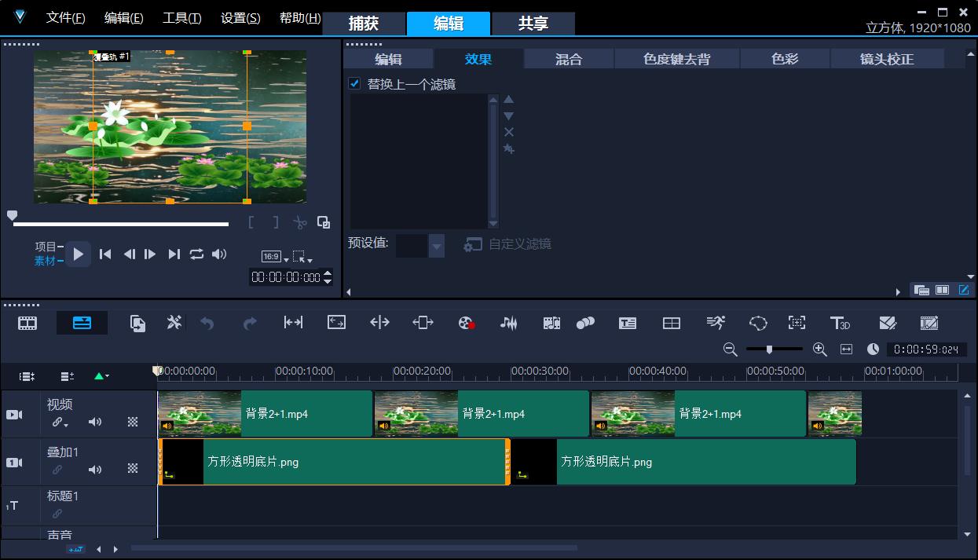
Task: Toggle ripple editing link on 叠加1 track
Action: pos(57,470)
